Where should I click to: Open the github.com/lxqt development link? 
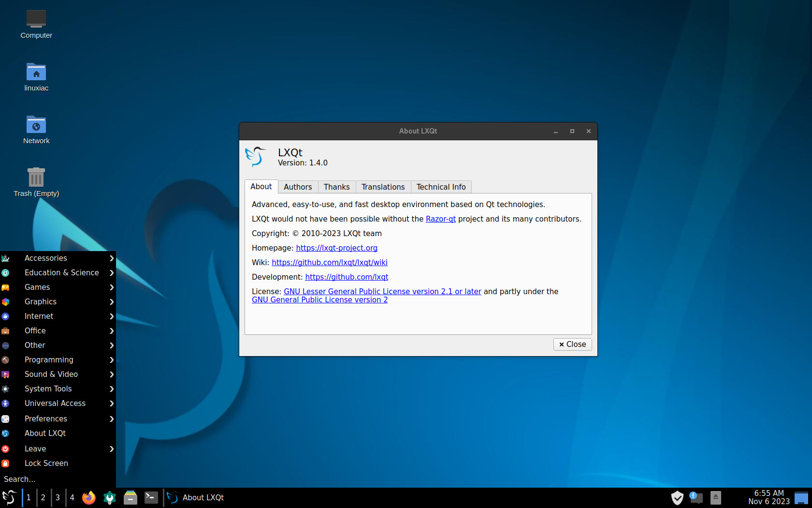(347, 277)
